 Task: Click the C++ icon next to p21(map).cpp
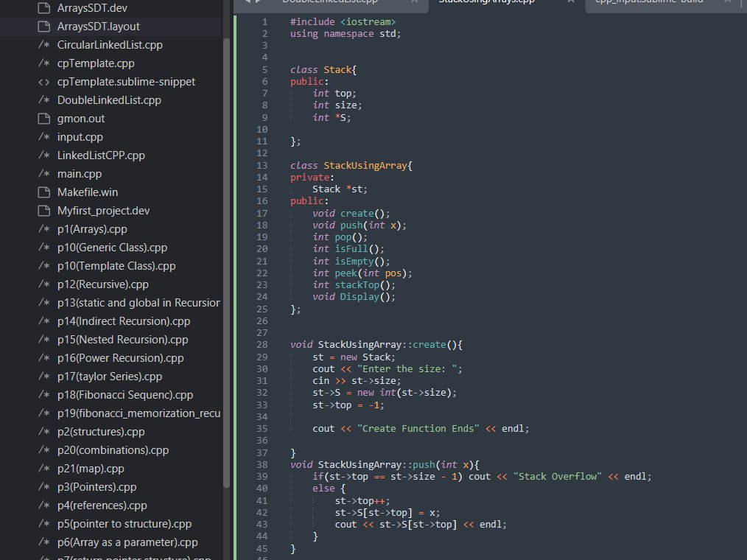click(x=43, y=469)
